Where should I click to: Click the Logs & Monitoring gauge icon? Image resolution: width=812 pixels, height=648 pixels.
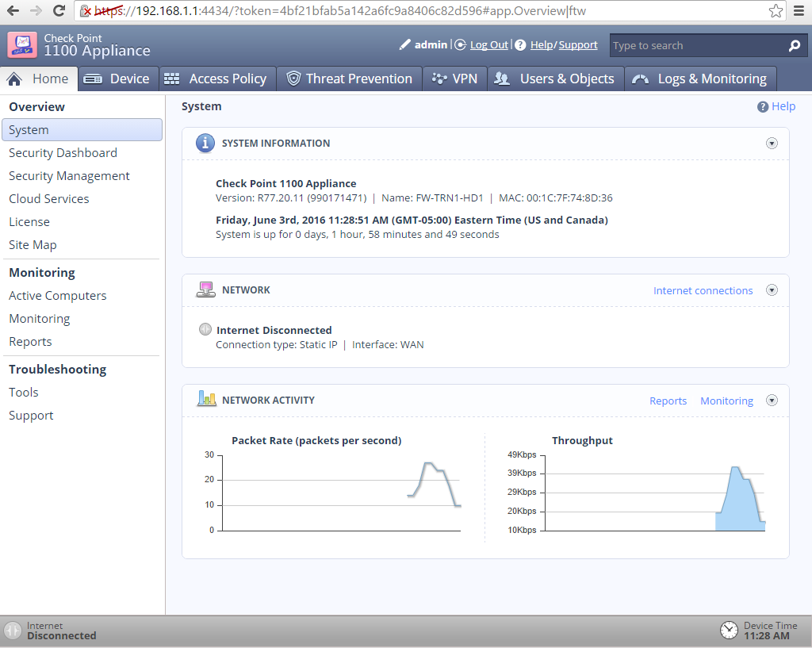click(641, 79)
